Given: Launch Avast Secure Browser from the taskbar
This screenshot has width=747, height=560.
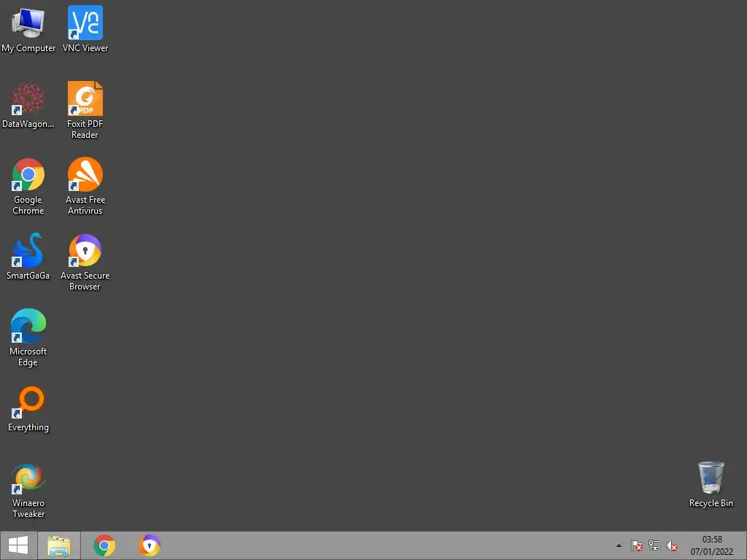Looking at the screenshot, I should [x=150, y=545].
